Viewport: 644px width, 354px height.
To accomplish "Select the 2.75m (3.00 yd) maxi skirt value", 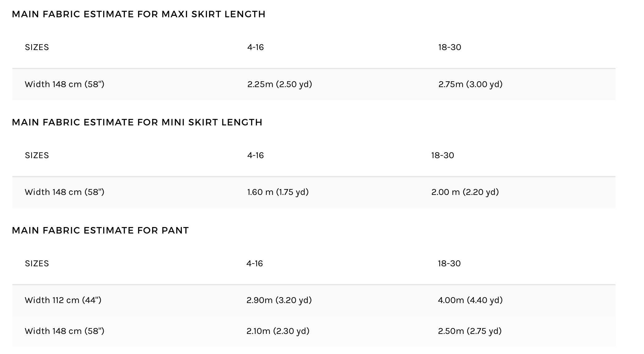I will (x=470, y=84).
